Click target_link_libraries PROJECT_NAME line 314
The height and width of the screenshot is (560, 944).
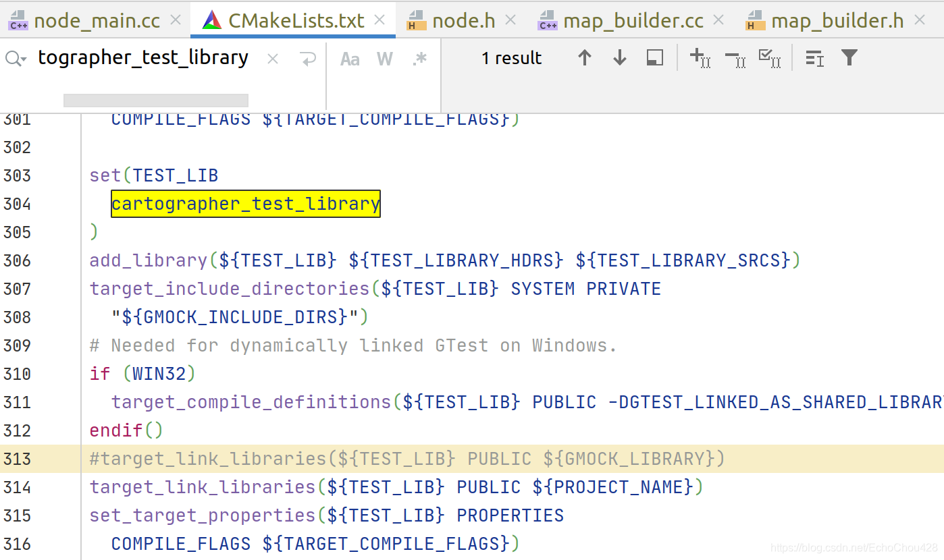396,487
